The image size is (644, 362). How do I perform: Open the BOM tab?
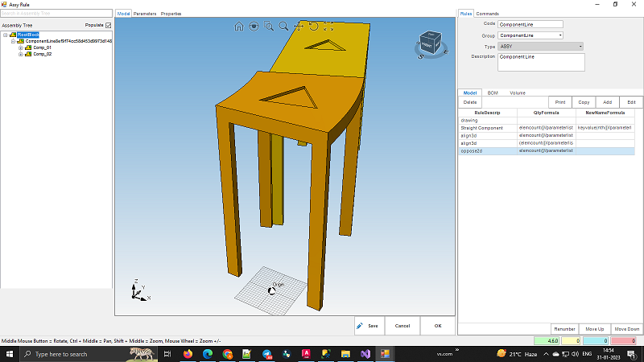(x=493, y=93)
